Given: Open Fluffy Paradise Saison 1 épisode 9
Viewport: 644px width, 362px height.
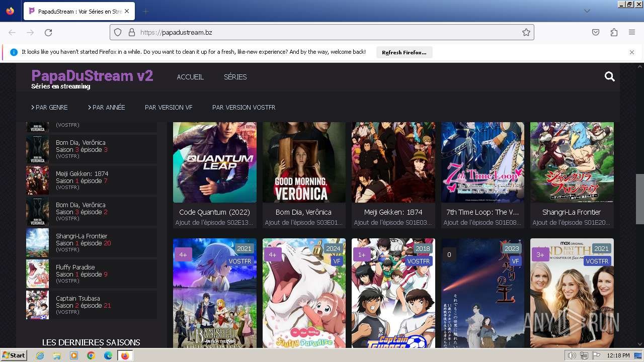Looking at the screenshot, I should [92, 274].
